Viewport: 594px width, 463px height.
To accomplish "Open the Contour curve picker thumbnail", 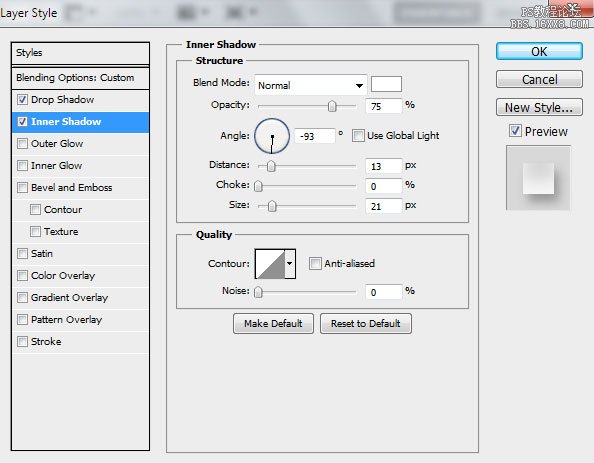I will [270, 264].
